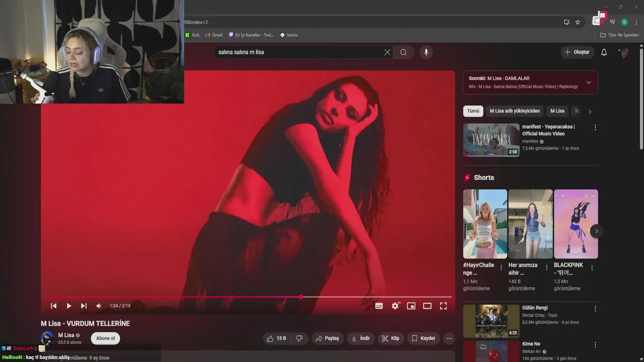Open the BLACKPINK short thumbnail

point(576,224)
